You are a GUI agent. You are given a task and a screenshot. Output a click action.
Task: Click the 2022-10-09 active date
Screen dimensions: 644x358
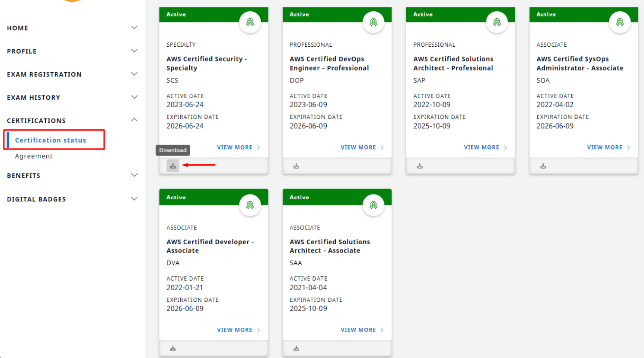pyautogui.click(x=432, y=105)
